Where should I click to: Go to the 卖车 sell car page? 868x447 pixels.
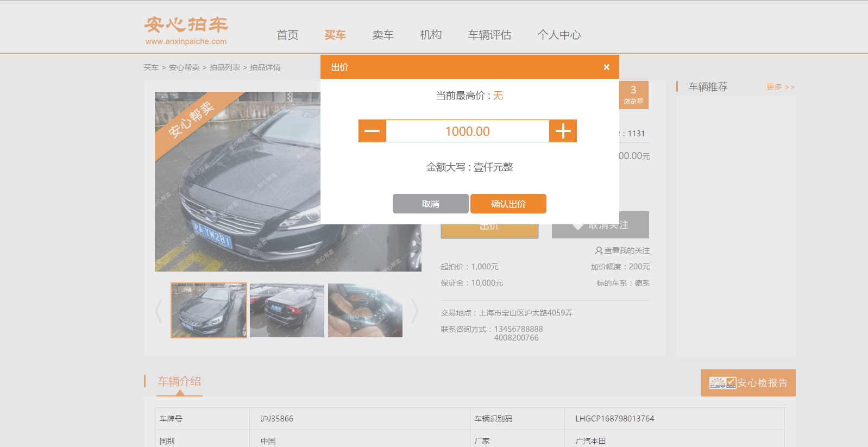pyautogui.click(x=383, y=35)
